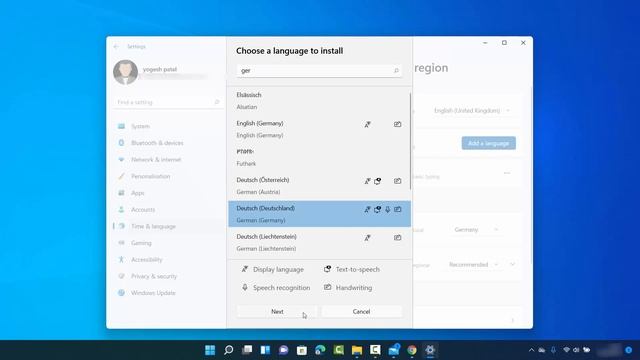Open Microsoft Edge from the taskbar
This screenshot has width=640, height=360.
320,350
